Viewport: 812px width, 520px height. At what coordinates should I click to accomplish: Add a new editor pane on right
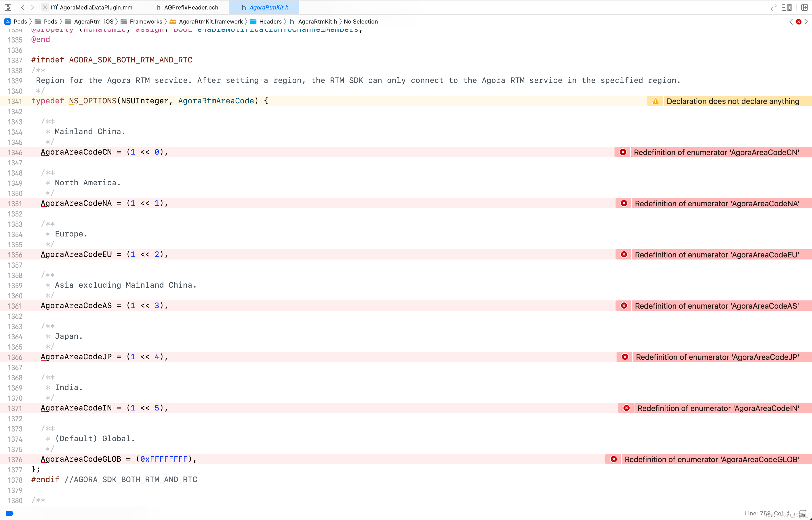coord(804,7)
